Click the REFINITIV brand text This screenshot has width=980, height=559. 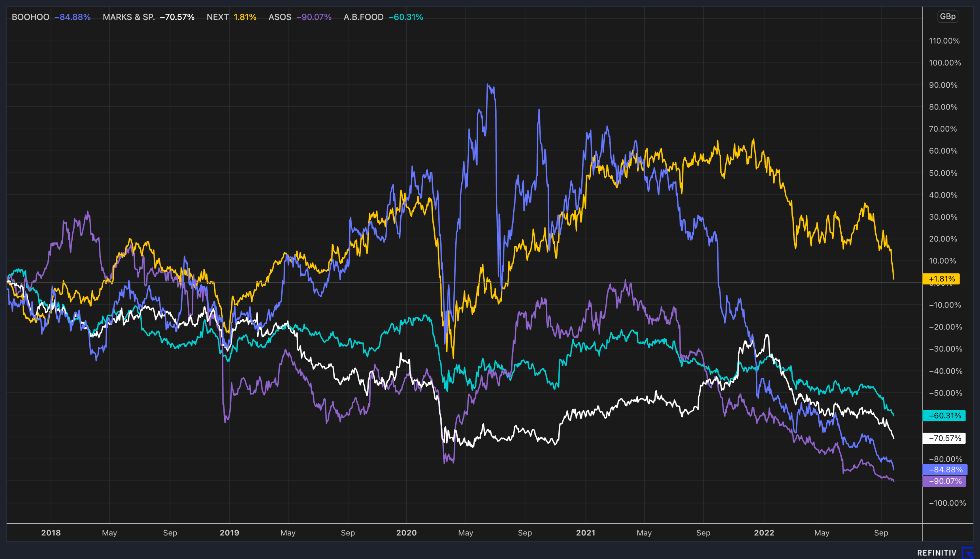pyautogui.click(x=937, y=553)
